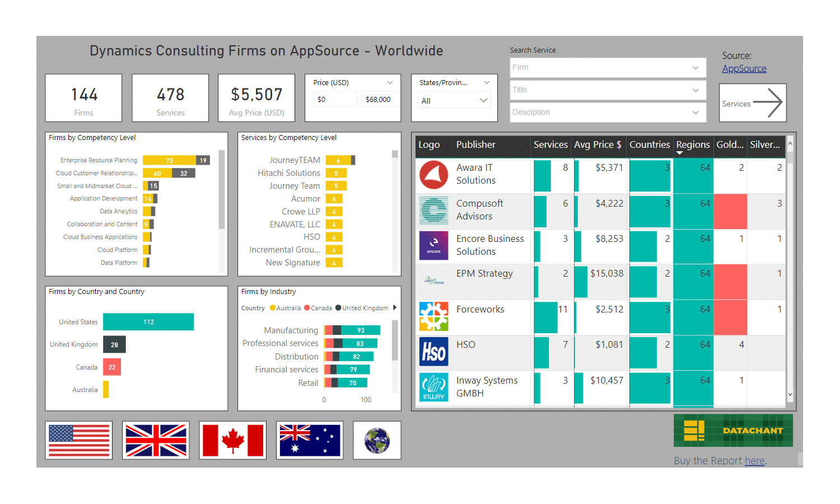Image resolution: width=840 pixels, height=504 pixels.
Task: Click the United States flag icon
Action: coord(79,440)
